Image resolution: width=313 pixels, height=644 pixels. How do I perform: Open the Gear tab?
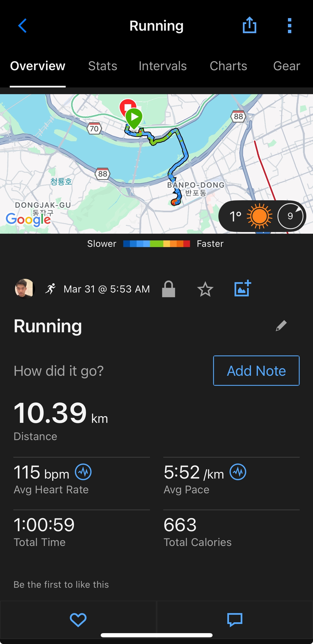[x=287, y=66]
